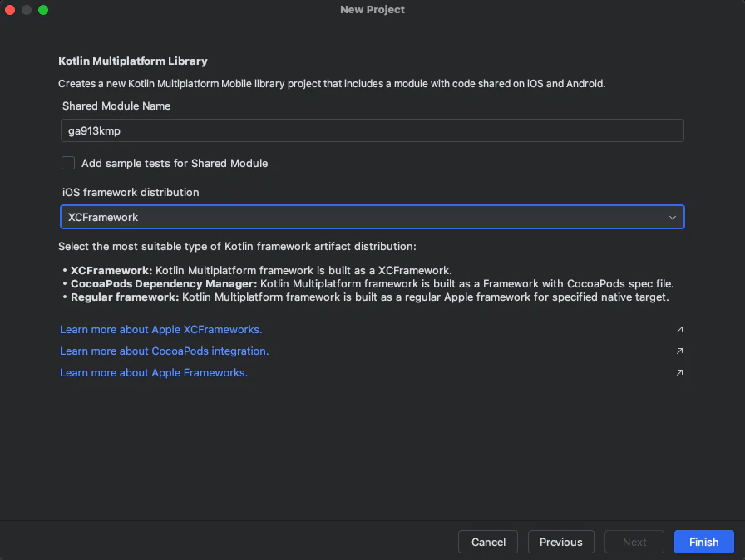The height and width of the screenshot is (560, 745).
Task: Click the Cancel button
Action: point(488,542)
